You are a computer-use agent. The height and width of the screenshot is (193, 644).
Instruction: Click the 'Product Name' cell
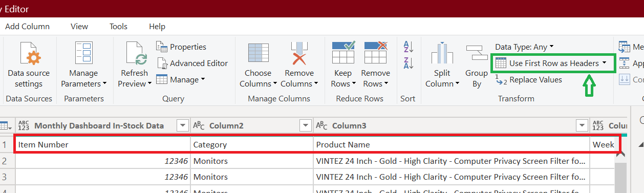[451, 145]
